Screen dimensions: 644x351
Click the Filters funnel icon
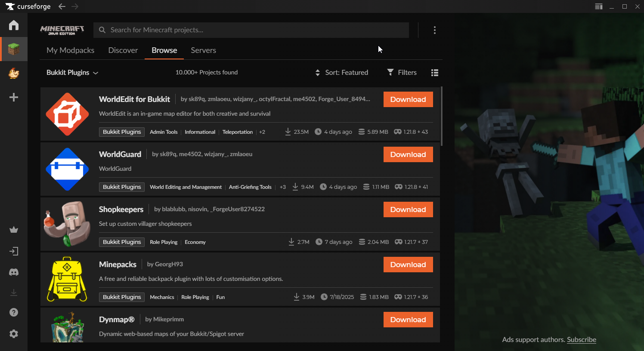(390, 72)
